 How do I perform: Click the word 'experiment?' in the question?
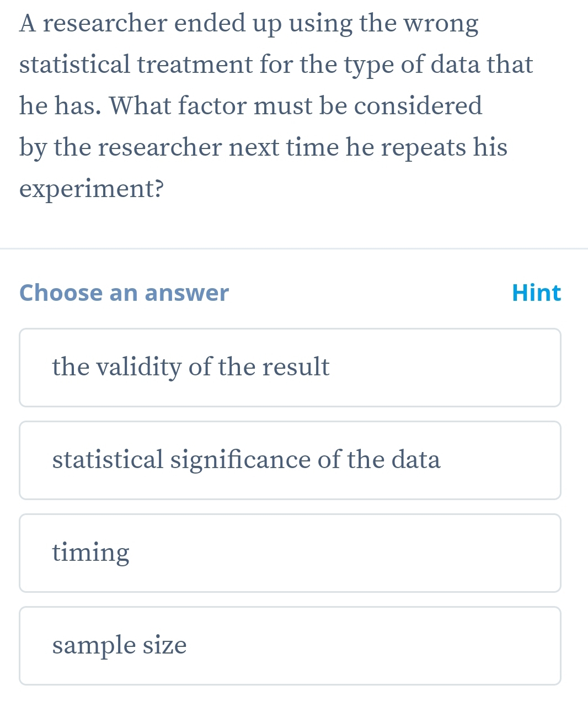click(92, 189)
